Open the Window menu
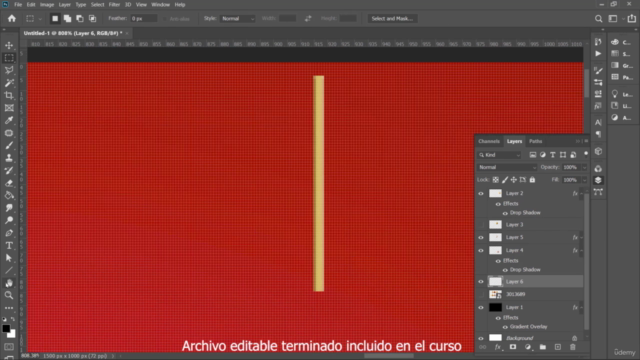Viewport: 640px width, 360px height. tap(160, 4)
